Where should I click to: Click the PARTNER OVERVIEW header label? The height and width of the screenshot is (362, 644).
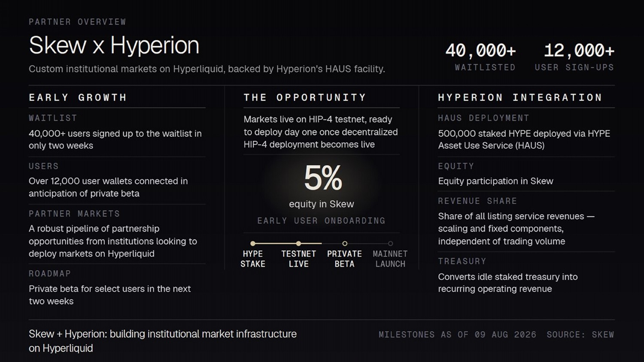(x=77, y=22)
